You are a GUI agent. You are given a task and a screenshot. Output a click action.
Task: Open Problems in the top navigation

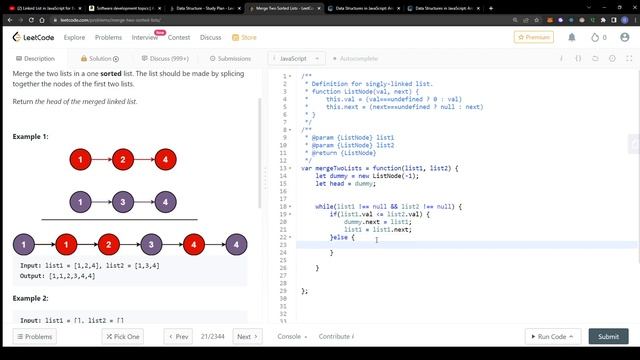coord(108,37)
